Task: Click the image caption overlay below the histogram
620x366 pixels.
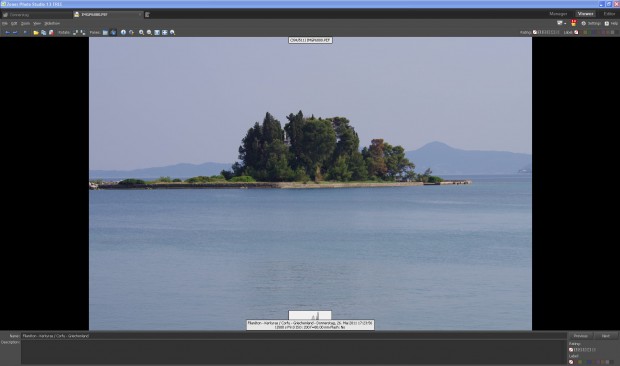Action: 310,325
